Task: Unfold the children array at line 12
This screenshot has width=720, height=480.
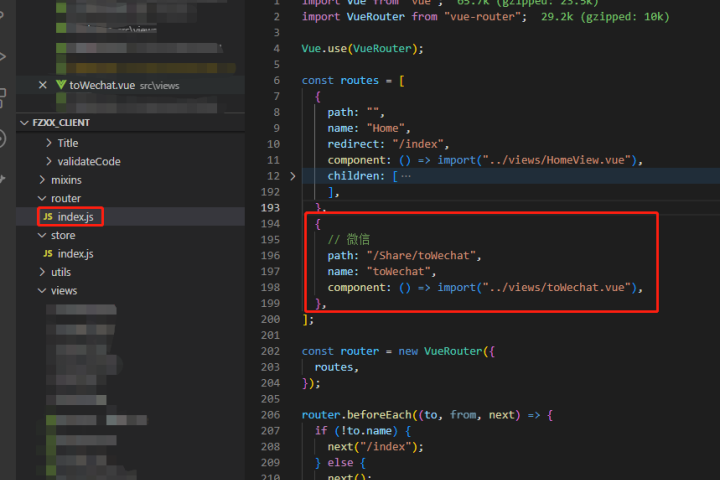Action: point(292,176)
